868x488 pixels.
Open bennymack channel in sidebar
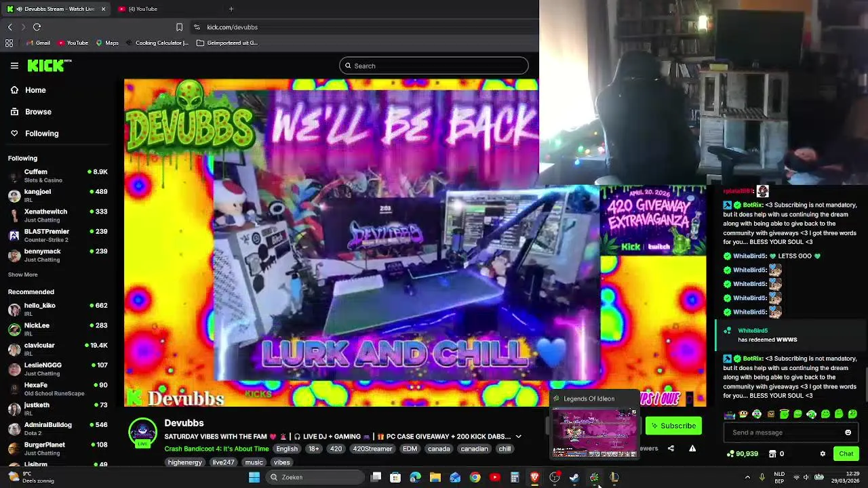[58, 255]
